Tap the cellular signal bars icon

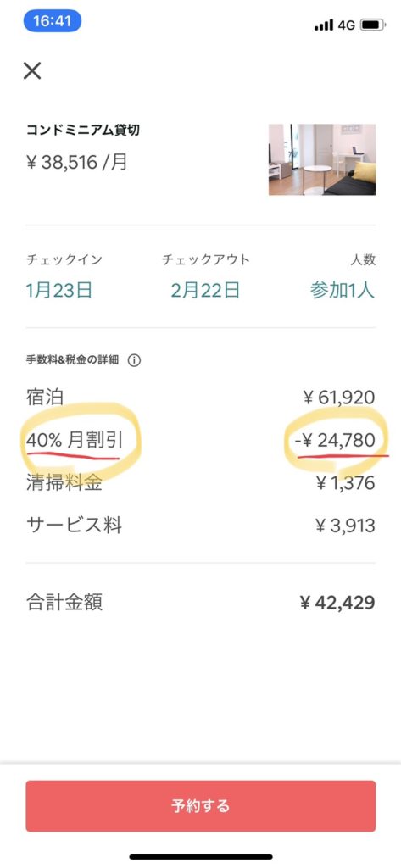[x=324, y=25]
